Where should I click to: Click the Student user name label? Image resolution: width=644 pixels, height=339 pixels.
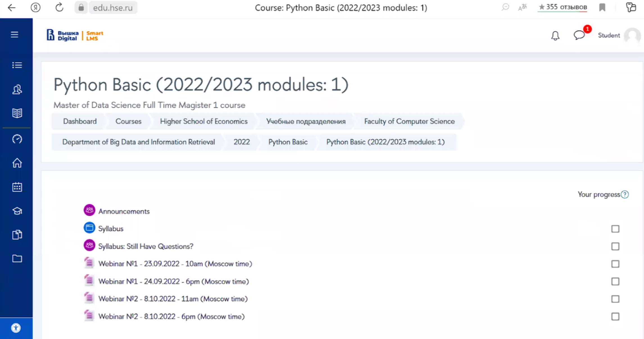pyautogui.click(x=609, y=35)
